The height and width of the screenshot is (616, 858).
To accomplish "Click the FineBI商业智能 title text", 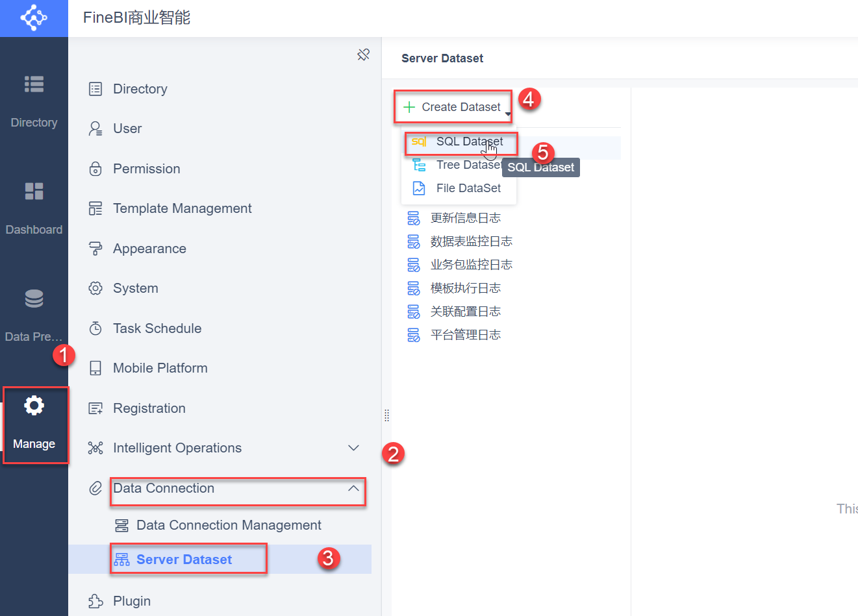I will click(x=136, y=18).
